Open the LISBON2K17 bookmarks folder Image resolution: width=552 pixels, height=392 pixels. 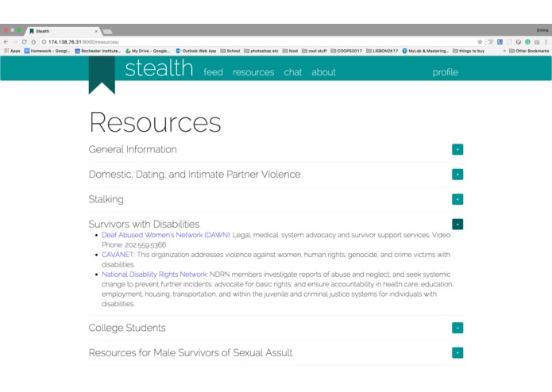pos(382,51)
